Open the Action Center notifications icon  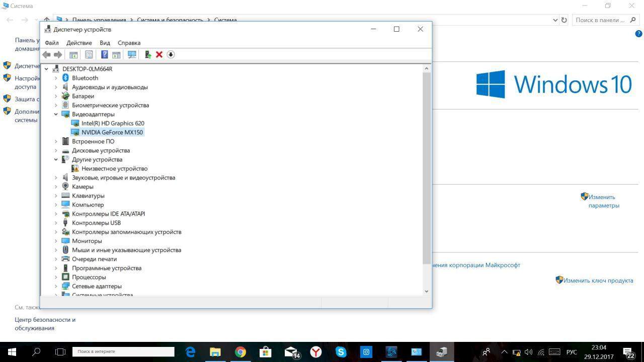[628, 352]
